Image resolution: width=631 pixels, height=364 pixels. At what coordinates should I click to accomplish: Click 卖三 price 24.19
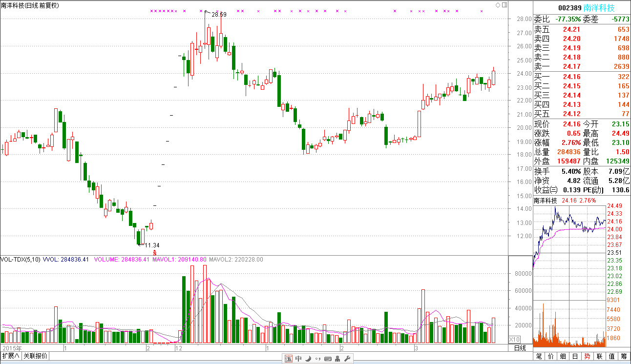pyautogui.click(x=572, y=48)
